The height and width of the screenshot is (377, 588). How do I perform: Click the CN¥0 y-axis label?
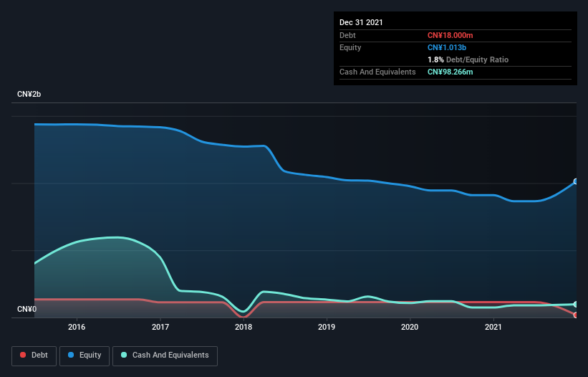point(26,309)
